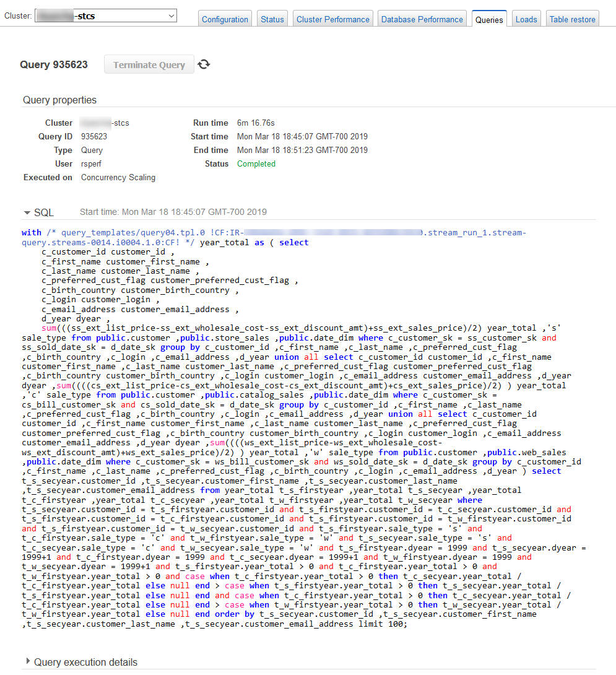Collapse the SQL section triangle
The width and height of the screenshot is (616, 675).
(27, 212)
